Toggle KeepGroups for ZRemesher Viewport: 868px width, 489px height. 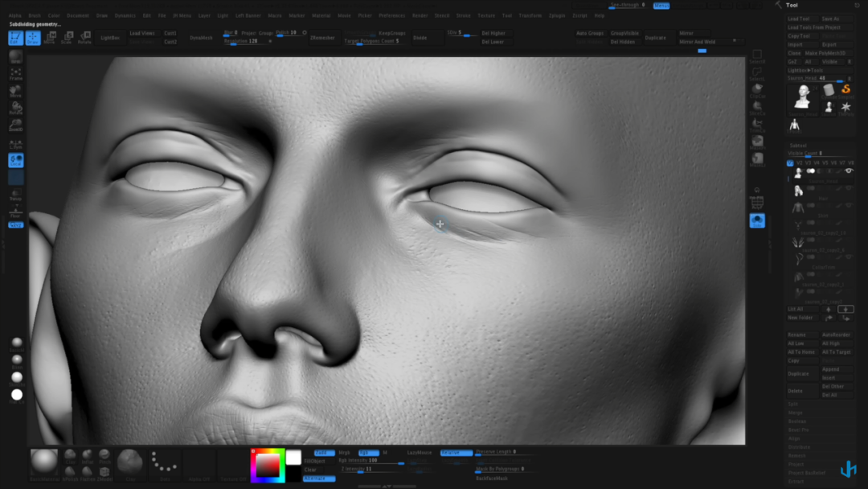(392, 33)
